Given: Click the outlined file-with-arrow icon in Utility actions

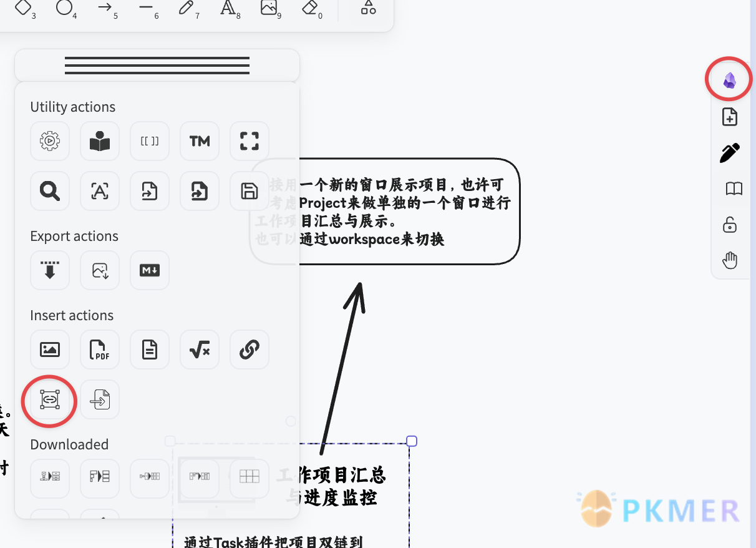Looking at the screenshot, I should (150, 191).
